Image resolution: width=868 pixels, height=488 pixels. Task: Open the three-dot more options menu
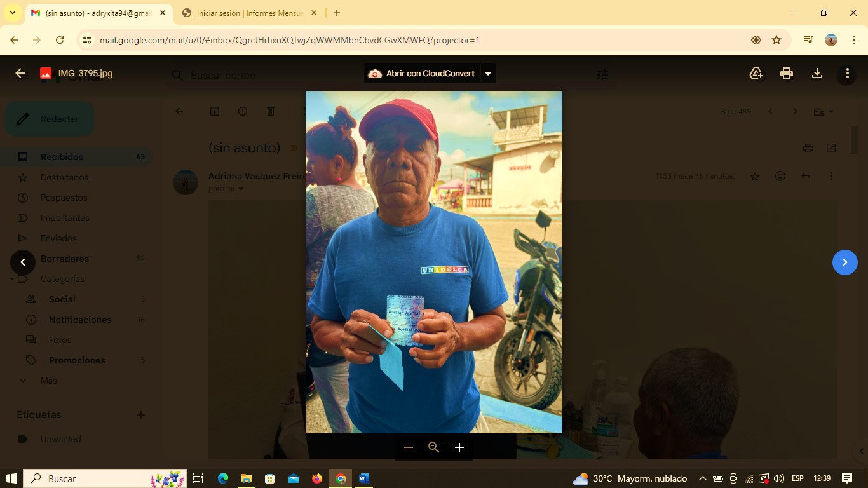tap(847, 73)
